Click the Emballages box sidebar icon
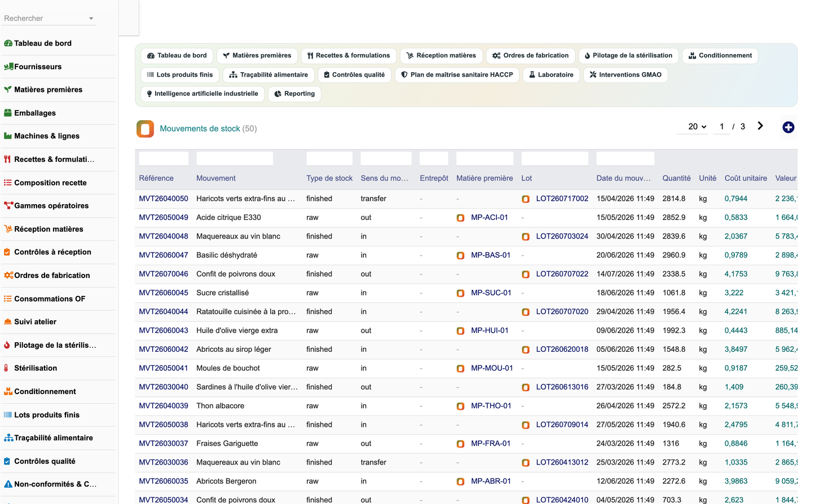Image resolution: width=815 pixels, height=504 pixels. [8, 113]
